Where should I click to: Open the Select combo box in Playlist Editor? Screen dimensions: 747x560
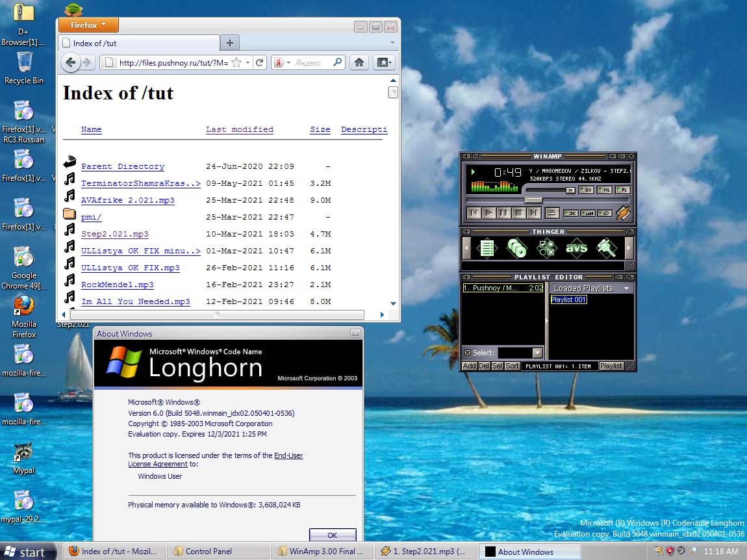pyautogui.click(x=520, y=353)
